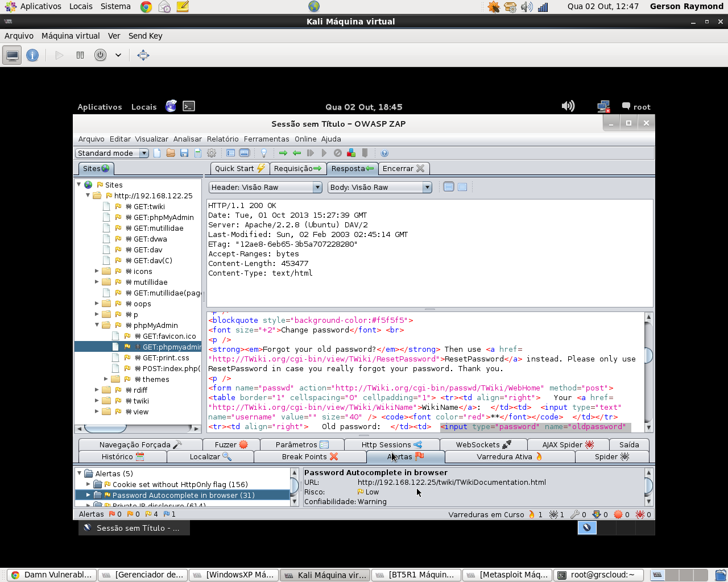The image size is (728, 582).
Task: Switch to the Varredura Ativa tab
Action: pos(510,456)
